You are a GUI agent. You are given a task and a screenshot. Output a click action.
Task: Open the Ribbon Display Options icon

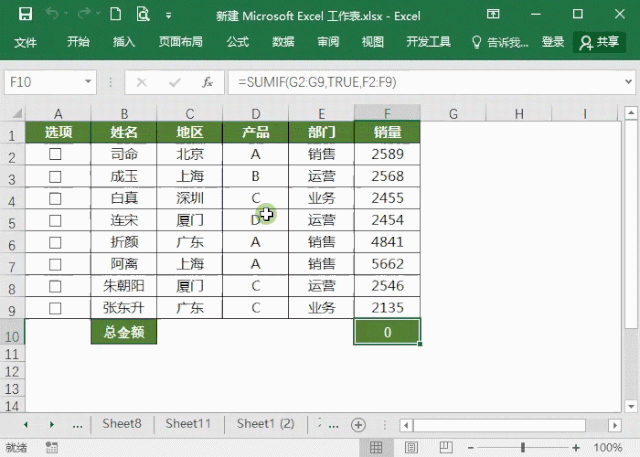[x=493, y=14]
